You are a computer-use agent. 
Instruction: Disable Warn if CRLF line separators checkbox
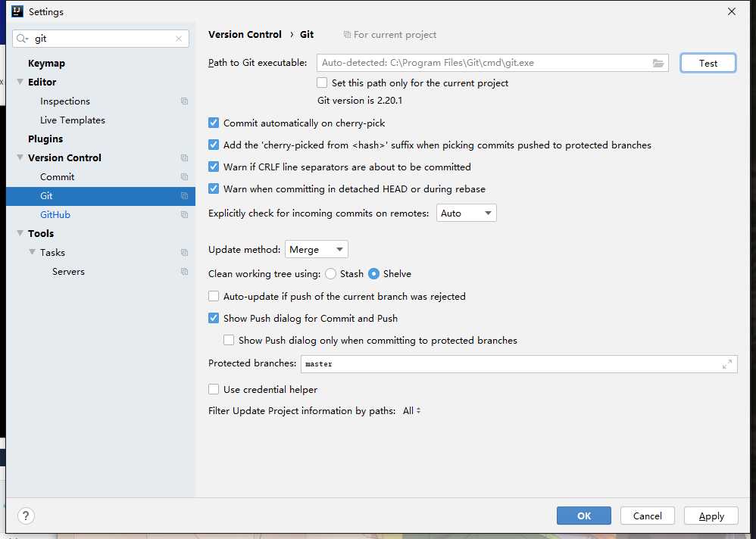(214, 167)
